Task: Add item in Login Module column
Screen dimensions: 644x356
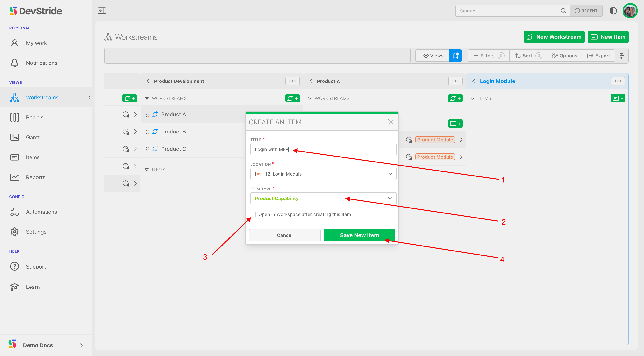Action: 618,98
